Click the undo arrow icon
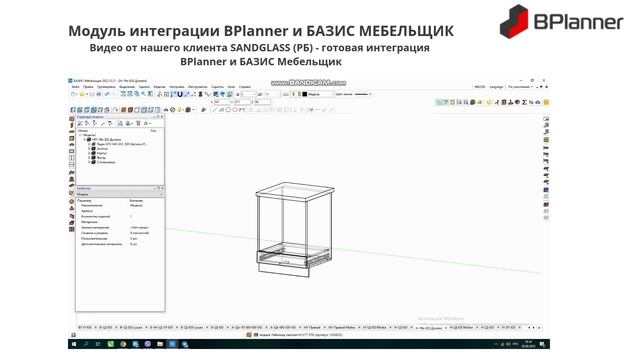640x360 pixels. (x=107, y=94)
